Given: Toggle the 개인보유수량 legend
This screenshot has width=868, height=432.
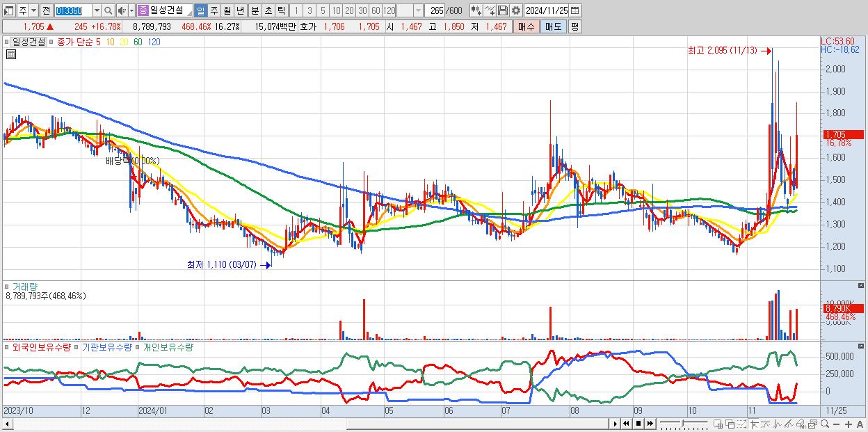Looking at the screenshot, I should click(x=168, y=346).
